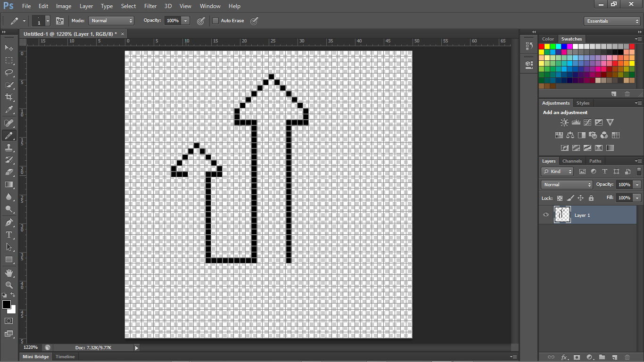
Task: Open the layer filter Kind dropdown
Action: (x=557, y=172)
